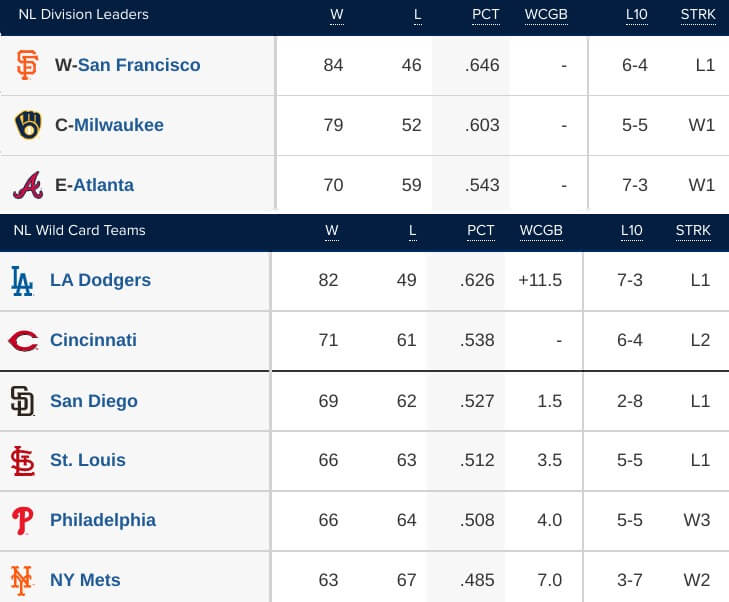729x602 pixels.
Task: Open the Milwaukee team link
Action: tap(119, 125)
